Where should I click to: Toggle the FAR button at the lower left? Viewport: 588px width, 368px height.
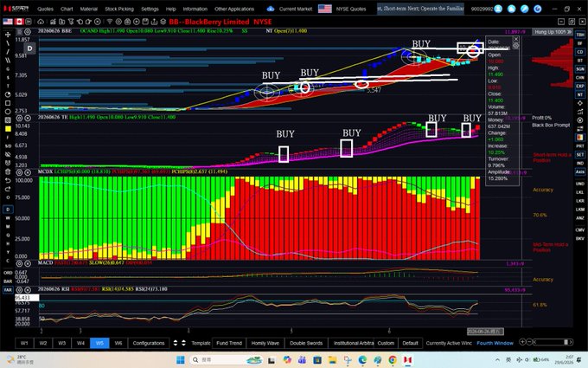click(8, 290)
